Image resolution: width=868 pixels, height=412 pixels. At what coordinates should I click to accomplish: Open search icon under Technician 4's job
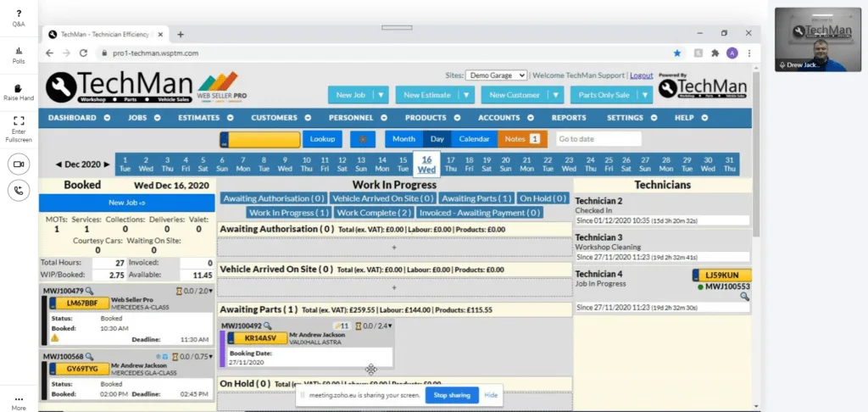pos(744,297)
